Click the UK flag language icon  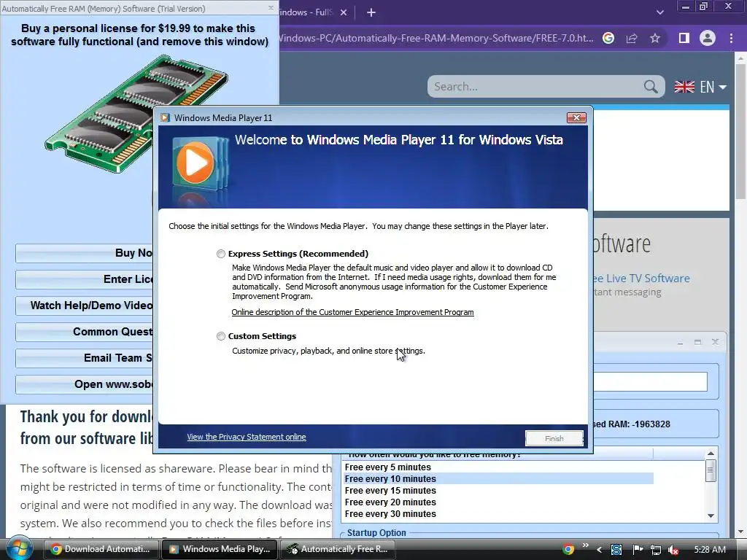click(x=684, y=87)
